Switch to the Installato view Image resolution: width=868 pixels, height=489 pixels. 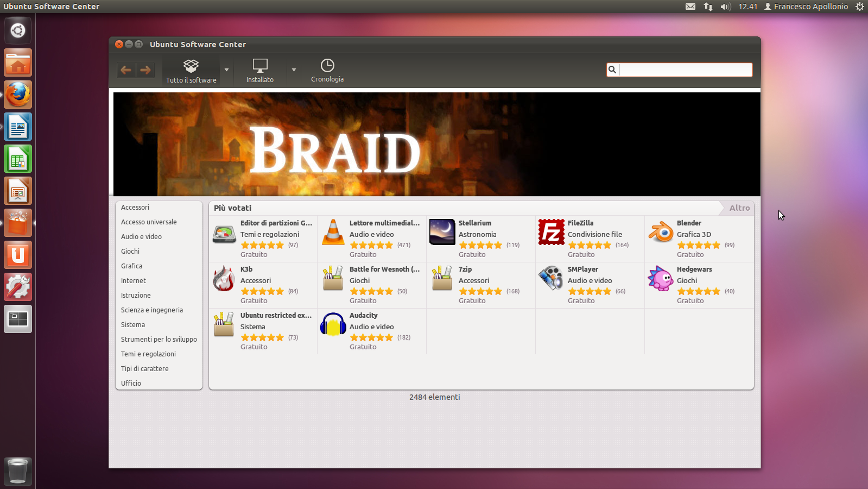[260, 71]
